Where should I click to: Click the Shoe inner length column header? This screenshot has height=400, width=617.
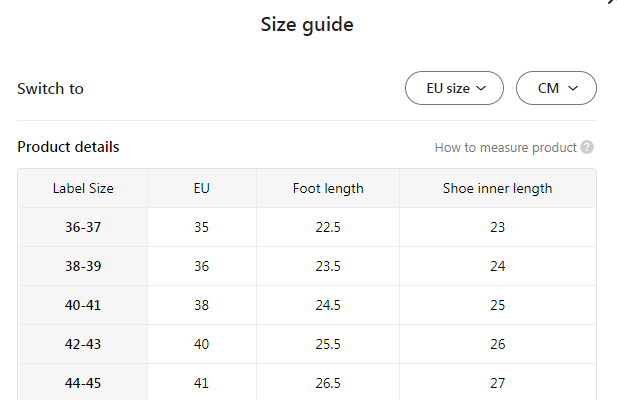tap(497, 188)
